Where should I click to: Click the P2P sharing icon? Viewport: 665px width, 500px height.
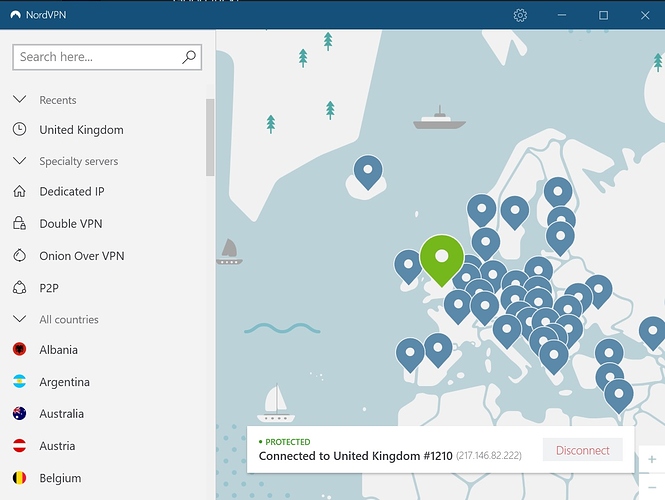[20, 288]
